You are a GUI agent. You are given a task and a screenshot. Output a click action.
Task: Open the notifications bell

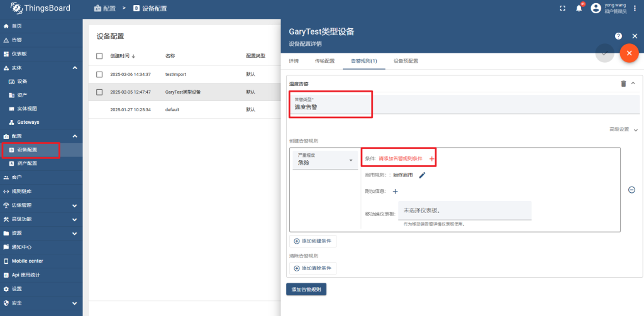tap(579, 8)
